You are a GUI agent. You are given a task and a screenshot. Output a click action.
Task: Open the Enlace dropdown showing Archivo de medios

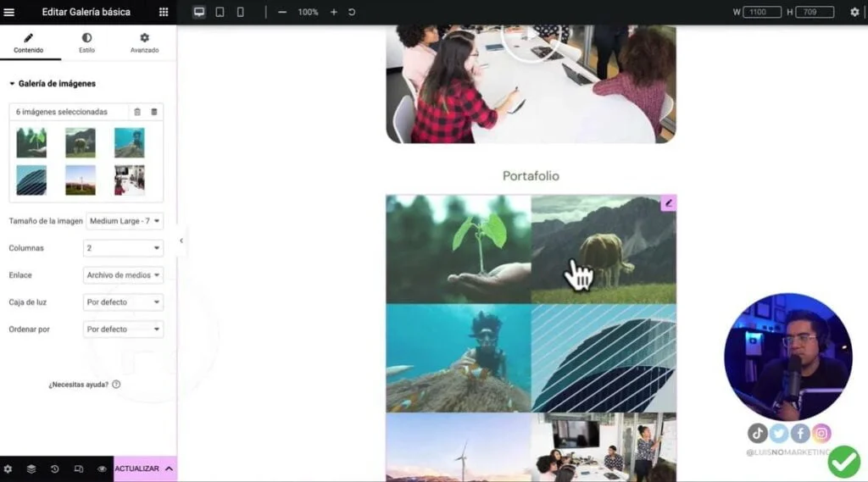[123, 275]
